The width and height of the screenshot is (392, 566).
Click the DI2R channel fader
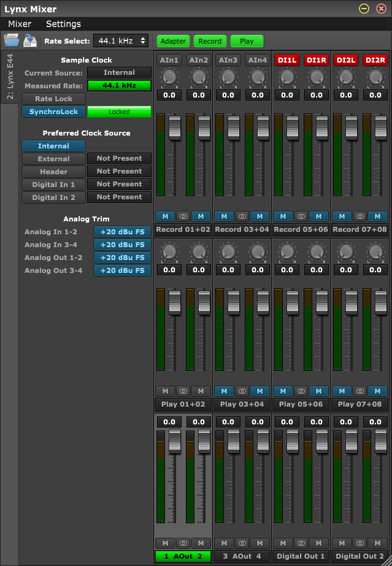pyautogui.click(x=381, y=128)
